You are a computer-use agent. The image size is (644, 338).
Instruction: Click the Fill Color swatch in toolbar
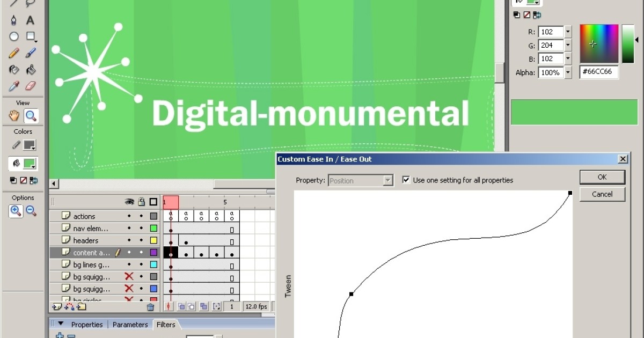point(30,163)
